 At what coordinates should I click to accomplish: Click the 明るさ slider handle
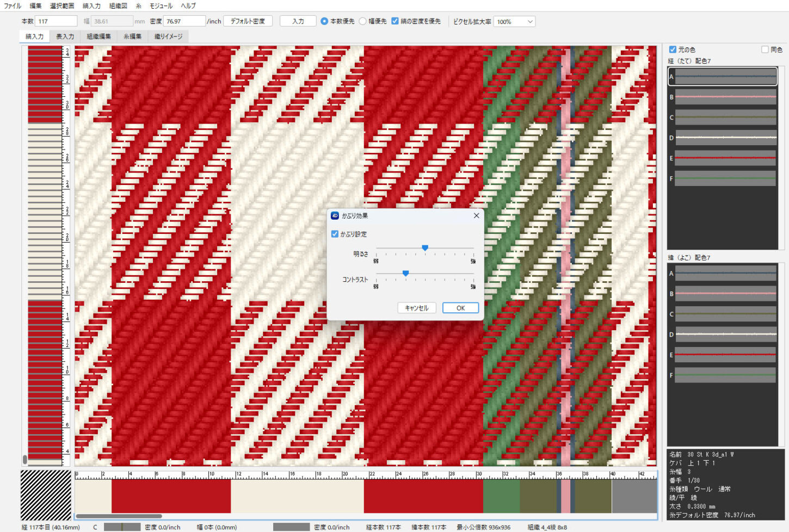(x=425, y=248)
